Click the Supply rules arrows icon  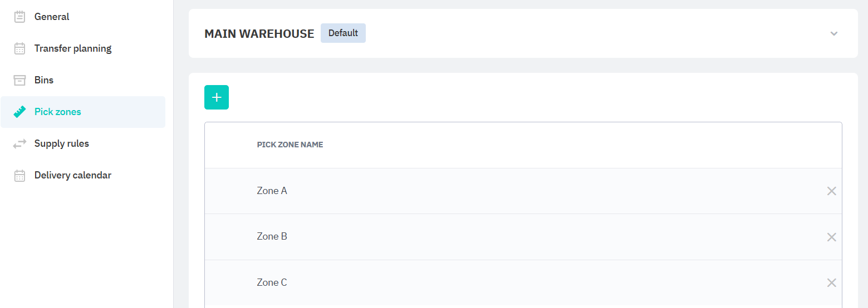(x=19, y=143)
